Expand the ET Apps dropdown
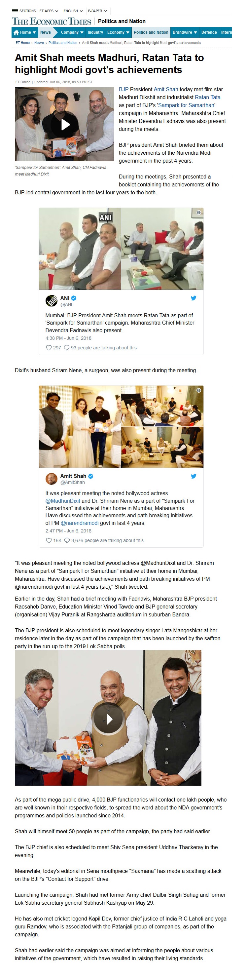Image resolution: width=246 pixels, height=980 pixels. tap(49, 11)
